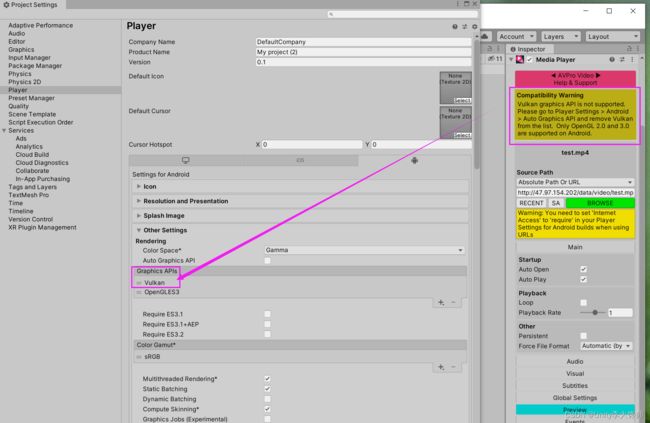Expand the Audio section in Media Player

coord(575,362)
